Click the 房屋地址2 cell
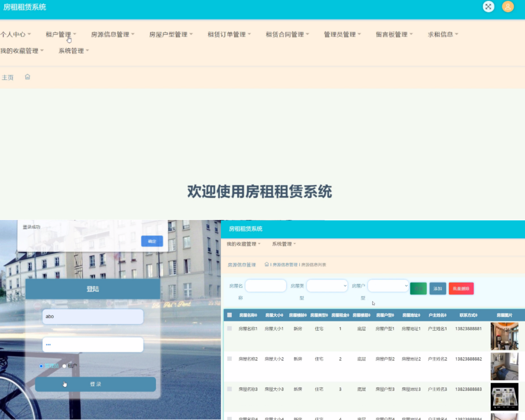Viewport: 525px width, 420px height. 411,359
